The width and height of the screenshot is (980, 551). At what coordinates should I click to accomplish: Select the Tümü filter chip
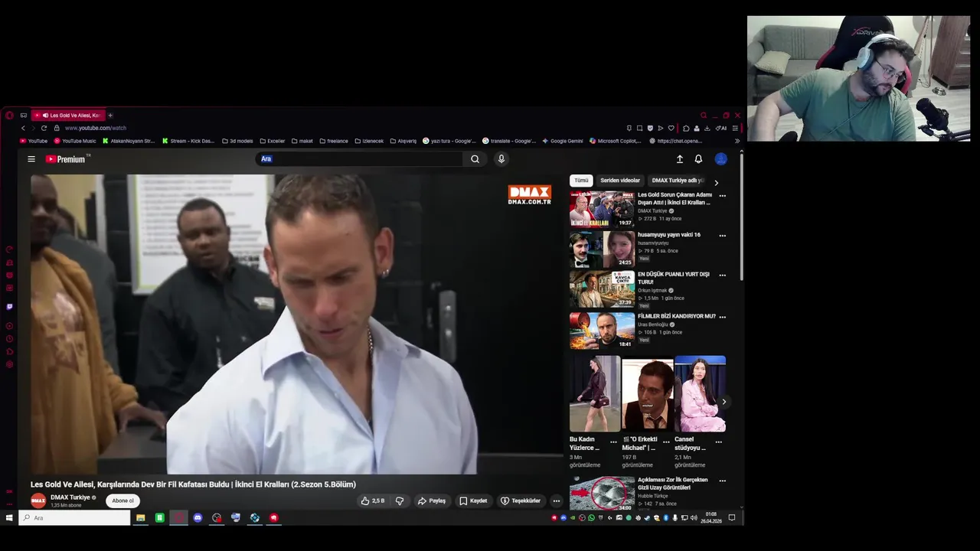coord(582,181)
